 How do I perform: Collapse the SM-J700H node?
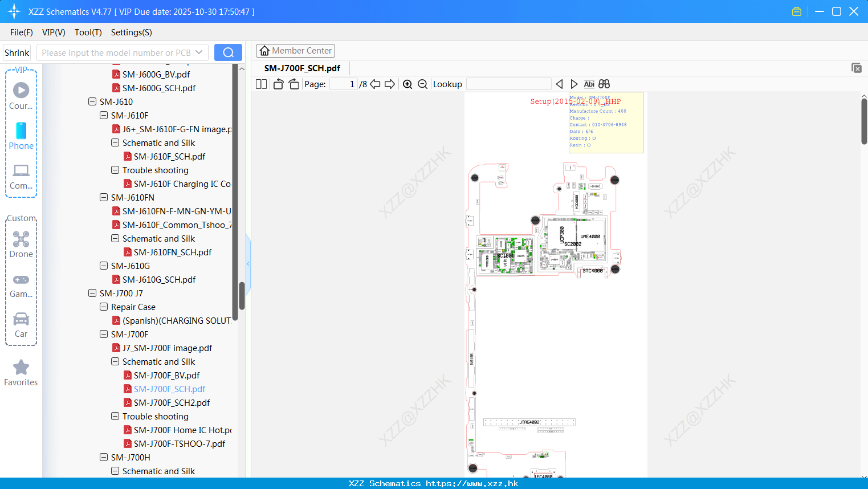coord(104,458)
